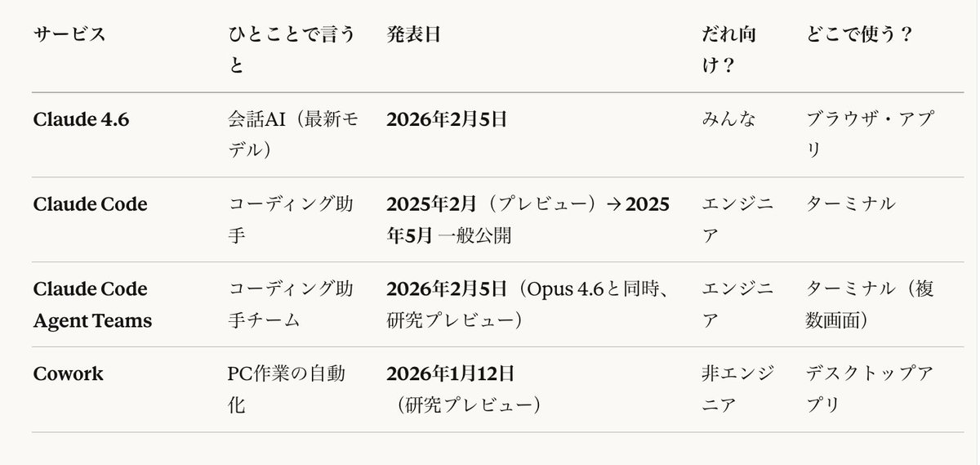Click the 2025年2月（プレビュー） date text
The width and height of the screenshot is (980, 465).
492,204
